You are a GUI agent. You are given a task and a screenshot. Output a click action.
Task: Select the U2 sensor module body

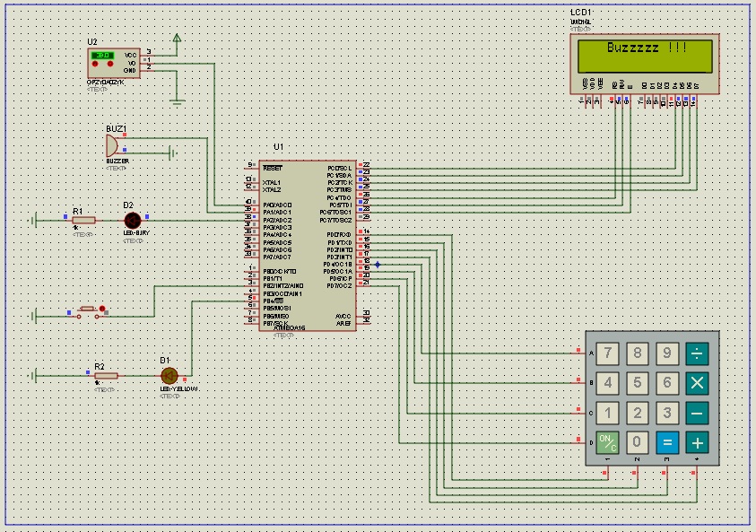pos(114,63)
